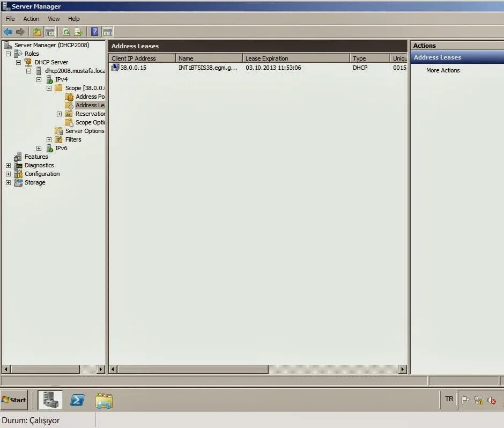This screenshot has height=428, width=504.
Task: Expand the Filters node
Action: pyautogui.click(x=49, y=139)
